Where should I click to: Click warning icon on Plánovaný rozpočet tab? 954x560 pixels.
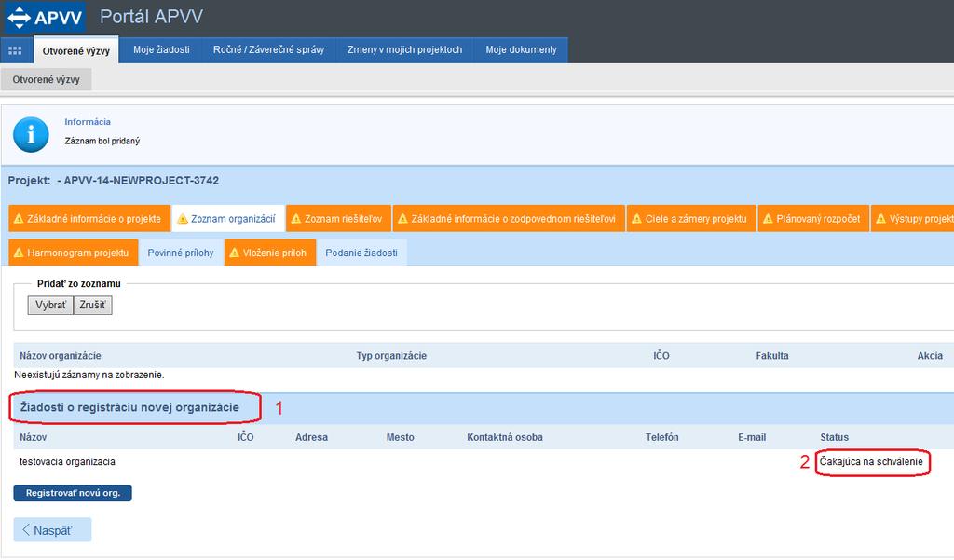(x=768, y=219)
